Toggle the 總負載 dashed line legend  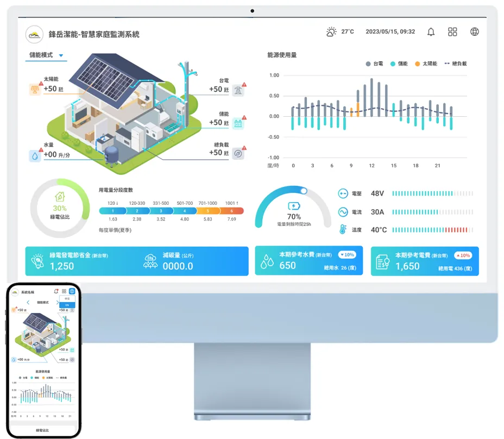click(456, 64)
